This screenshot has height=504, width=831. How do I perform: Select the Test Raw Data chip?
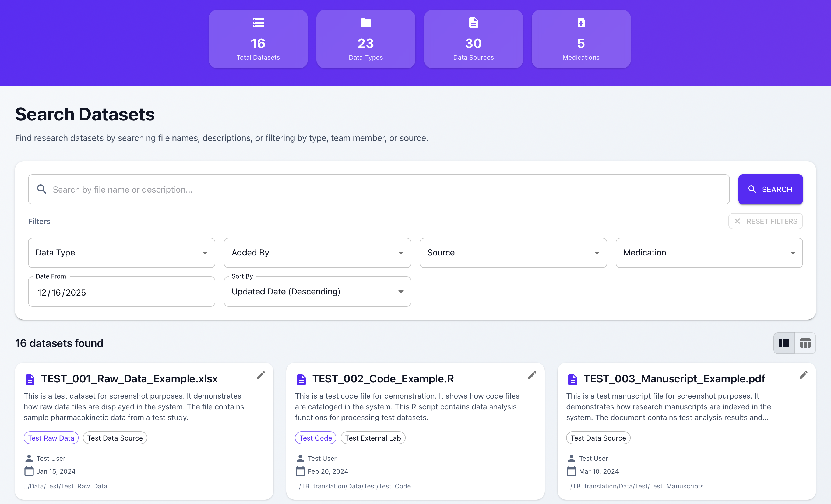(51, 438)
